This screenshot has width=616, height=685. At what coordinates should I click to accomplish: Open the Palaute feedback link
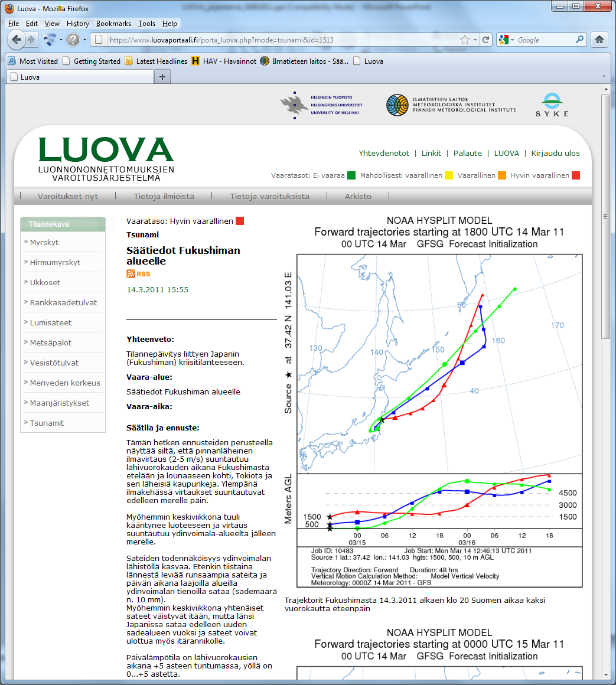(467, 154)
